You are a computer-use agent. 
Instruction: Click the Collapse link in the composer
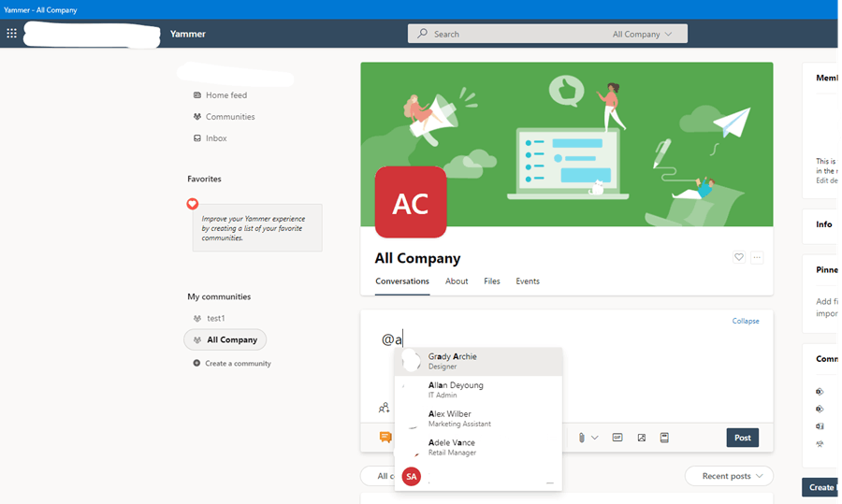pos(746,321)
